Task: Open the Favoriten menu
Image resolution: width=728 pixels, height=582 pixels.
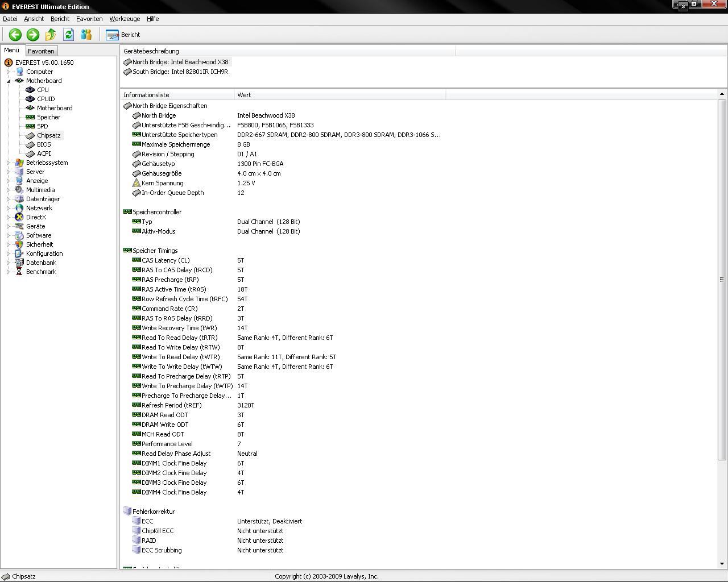Action: point(89,19)
